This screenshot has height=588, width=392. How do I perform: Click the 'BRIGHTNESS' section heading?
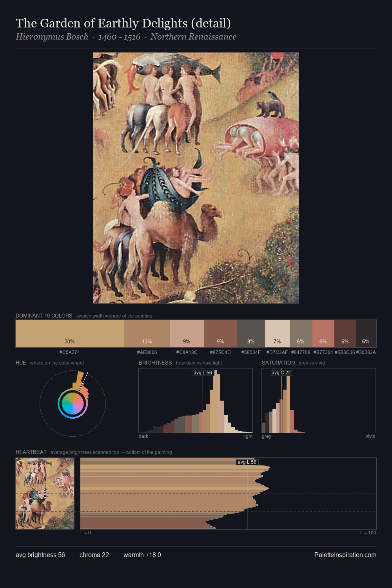155,363
